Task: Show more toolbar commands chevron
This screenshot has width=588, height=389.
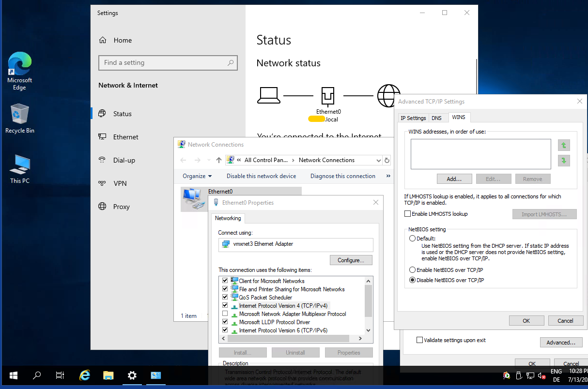Action: (388, 176)
